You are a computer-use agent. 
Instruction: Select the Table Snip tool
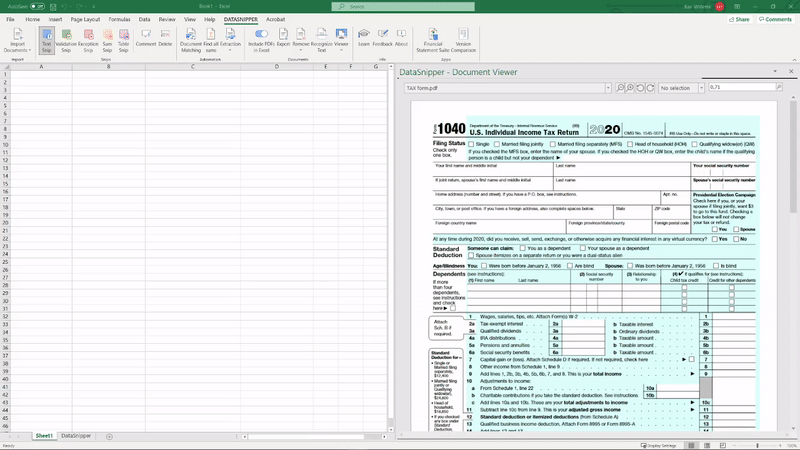click(123, 40)
